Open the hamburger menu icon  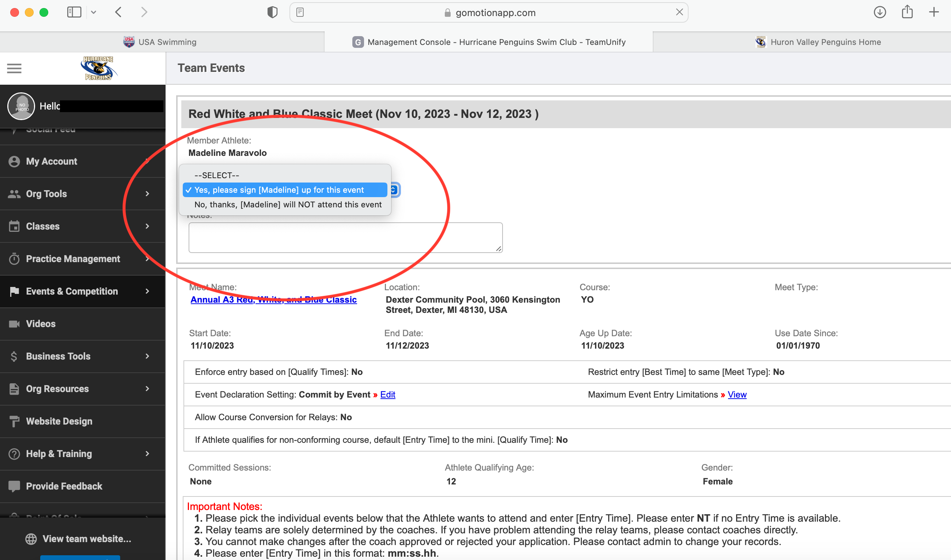pyautogui.click(x=14, y=68)
